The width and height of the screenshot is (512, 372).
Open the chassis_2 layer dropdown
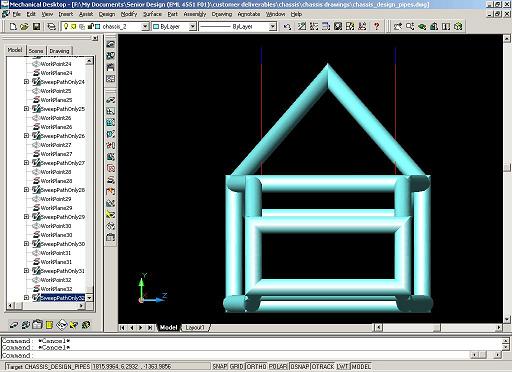[145, 27]
